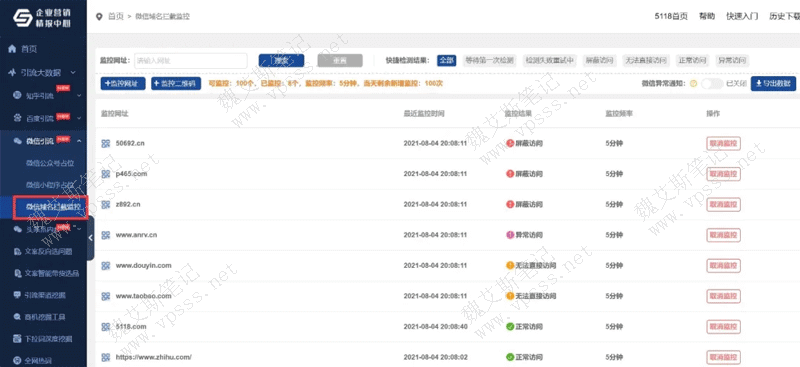Image resolution: width=800 pixels, height=367 pixels.
Task: Click 取消监控 for z892.cn
Action: coord(723,205)
